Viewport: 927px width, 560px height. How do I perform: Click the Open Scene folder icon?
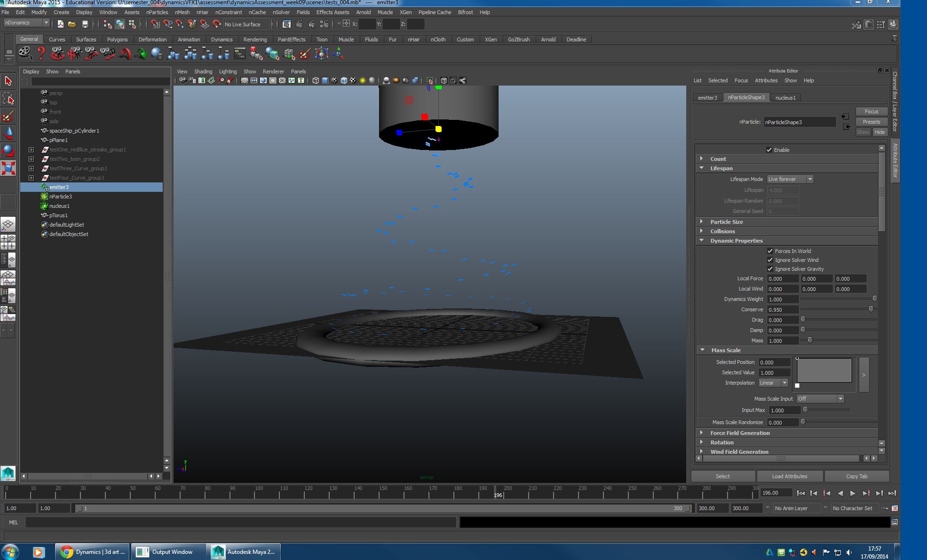(x=72, y=24)
